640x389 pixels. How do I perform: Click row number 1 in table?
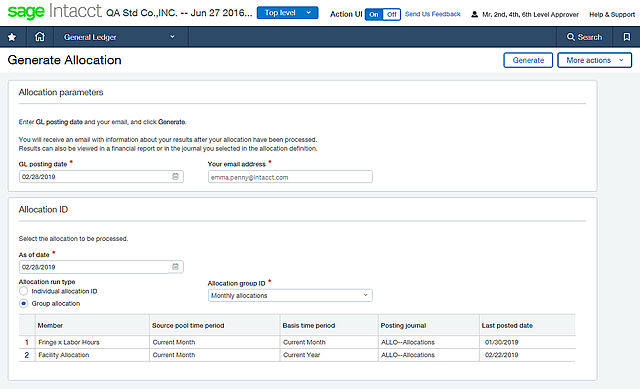pyautogui.click(x=27, y=342)
